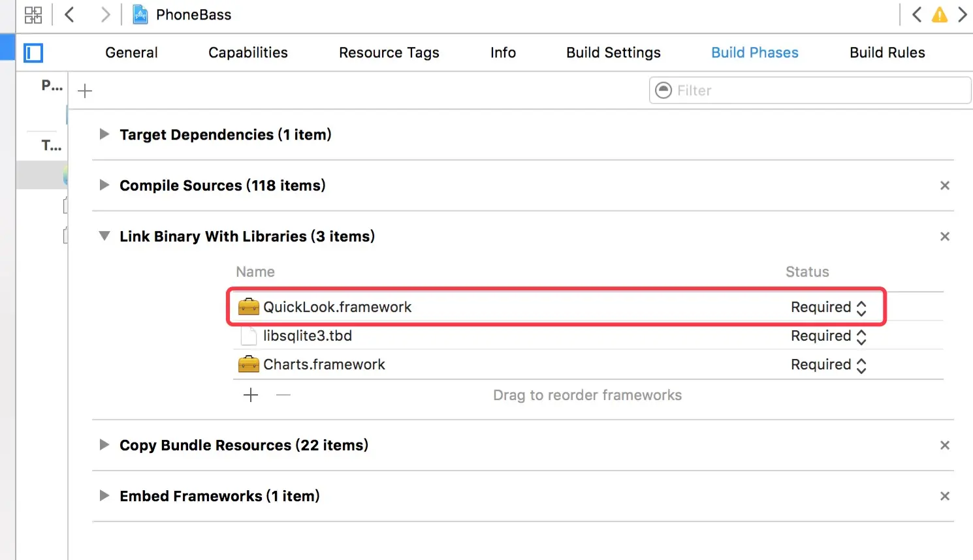Click Copy Bundle Resources (22 items) title
This screenshot has width=973, height=560.
tap(244, 445)
